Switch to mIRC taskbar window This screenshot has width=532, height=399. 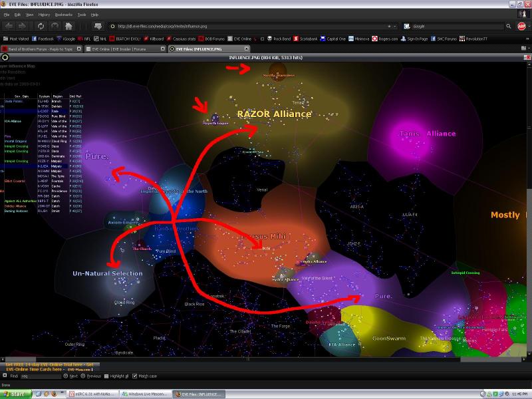pyautogui.click(x=93, y=394)
